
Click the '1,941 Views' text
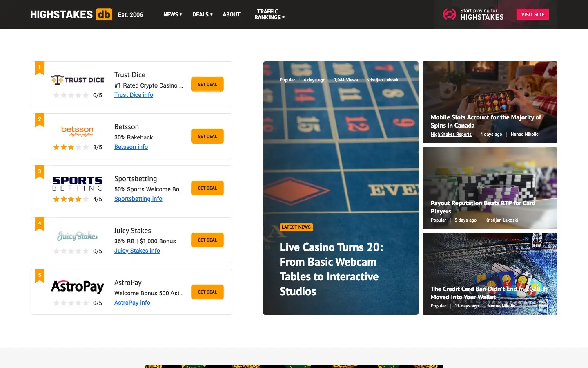tap(346, 80)
